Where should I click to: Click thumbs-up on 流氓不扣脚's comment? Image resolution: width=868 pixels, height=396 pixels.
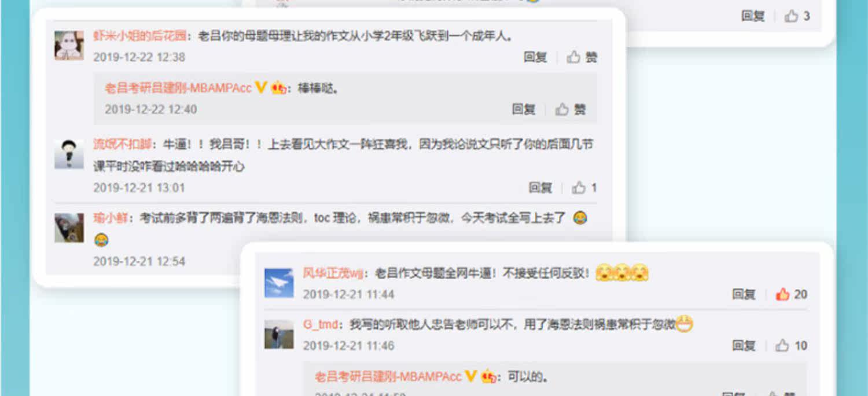[579, 187]
